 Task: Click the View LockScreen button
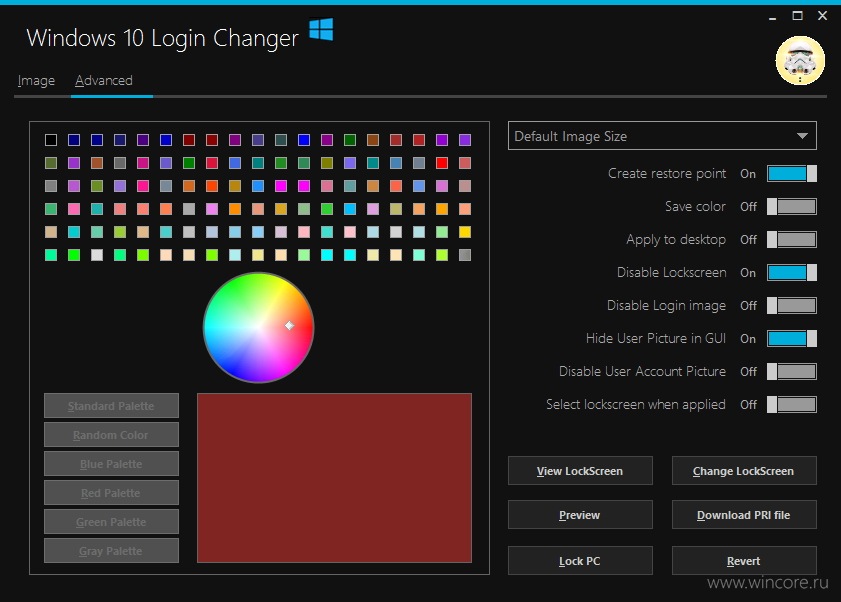click(x=580, y=471)
